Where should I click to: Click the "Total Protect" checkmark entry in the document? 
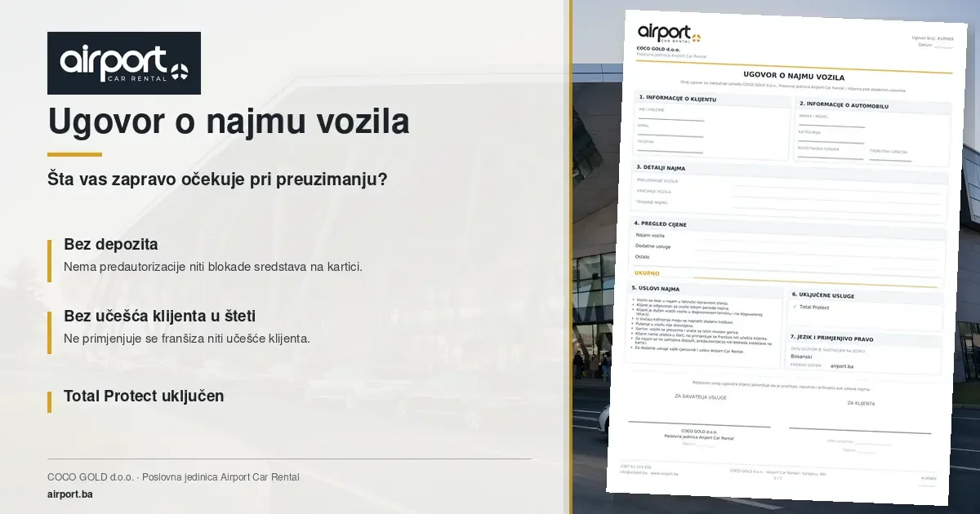811,308
